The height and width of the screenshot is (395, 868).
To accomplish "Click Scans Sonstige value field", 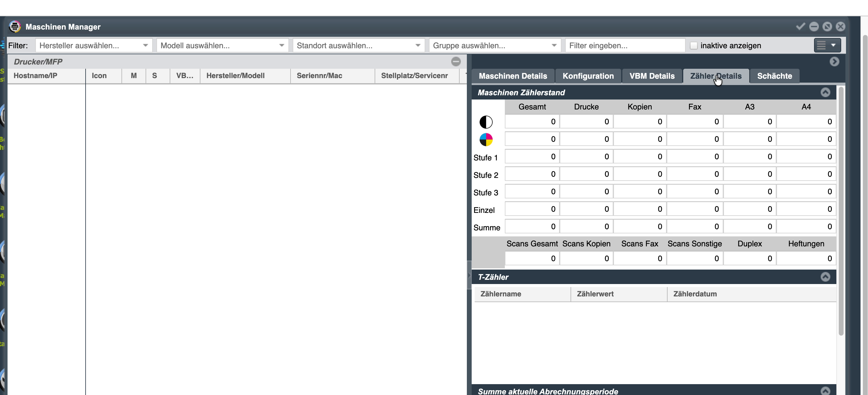I will click(x=695, y=258).
